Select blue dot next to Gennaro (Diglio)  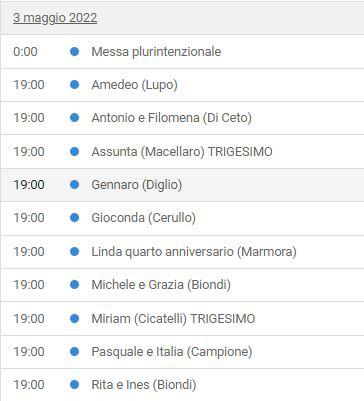point(75,185)
